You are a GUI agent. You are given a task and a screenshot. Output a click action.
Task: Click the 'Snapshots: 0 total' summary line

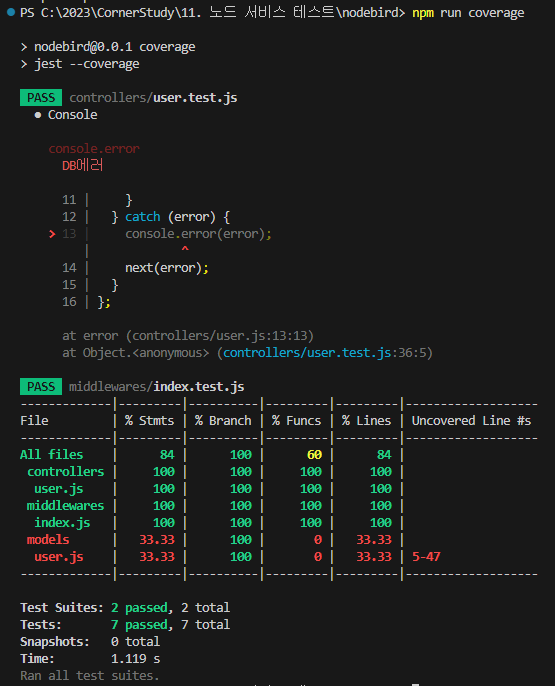90,642
